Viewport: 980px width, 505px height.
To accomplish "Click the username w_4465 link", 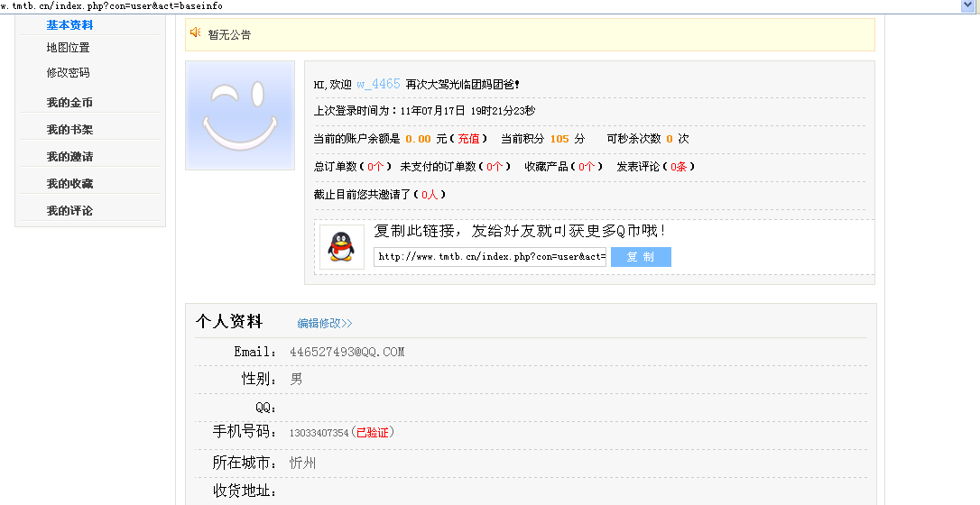I will (378, 84).
